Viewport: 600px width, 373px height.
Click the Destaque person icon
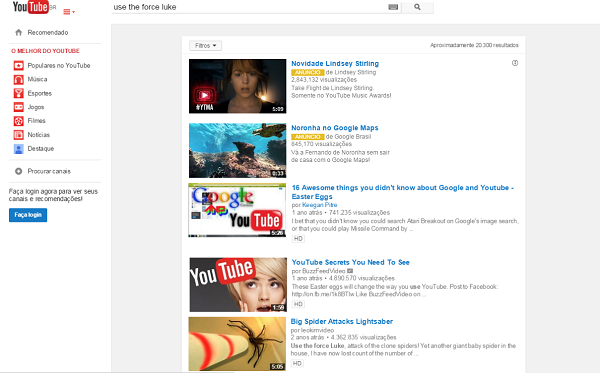pyautogui.click(x=18, y=149)
